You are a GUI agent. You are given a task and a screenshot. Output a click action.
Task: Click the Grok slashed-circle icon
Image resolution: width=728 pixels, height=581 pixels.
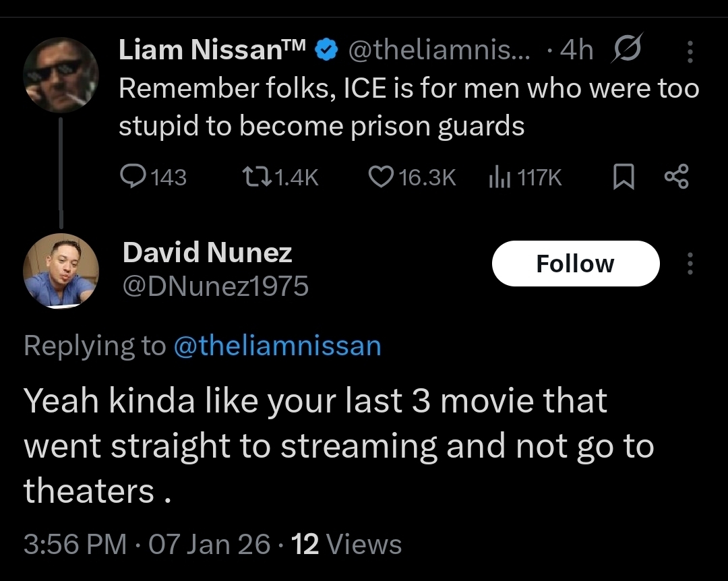coord(627,49)
